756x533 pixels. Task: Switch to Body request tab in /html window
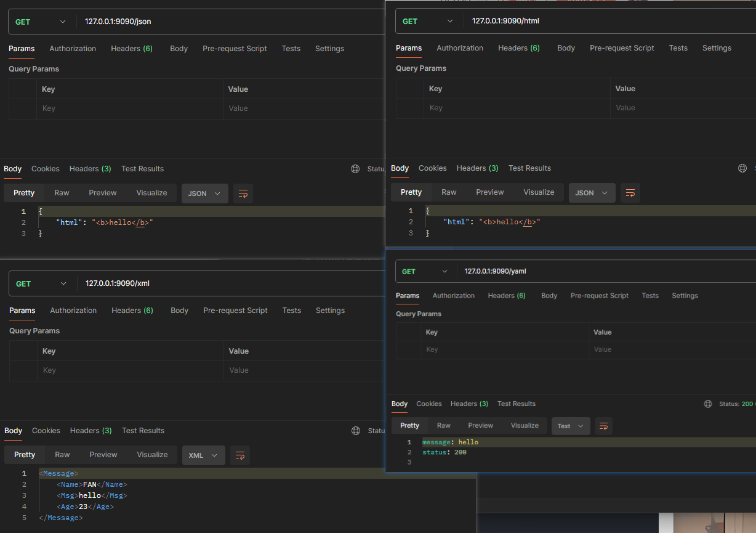point(566,48)
